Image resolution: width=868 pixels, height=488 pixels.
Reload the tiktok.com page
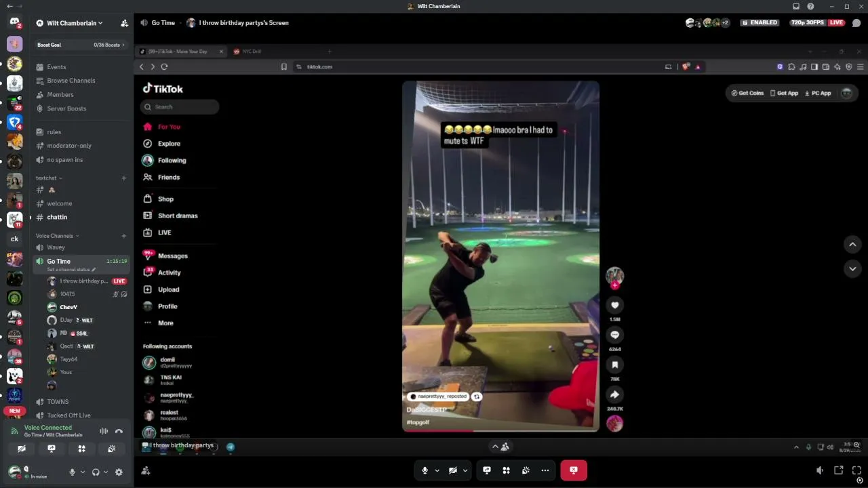click(164, 66)
